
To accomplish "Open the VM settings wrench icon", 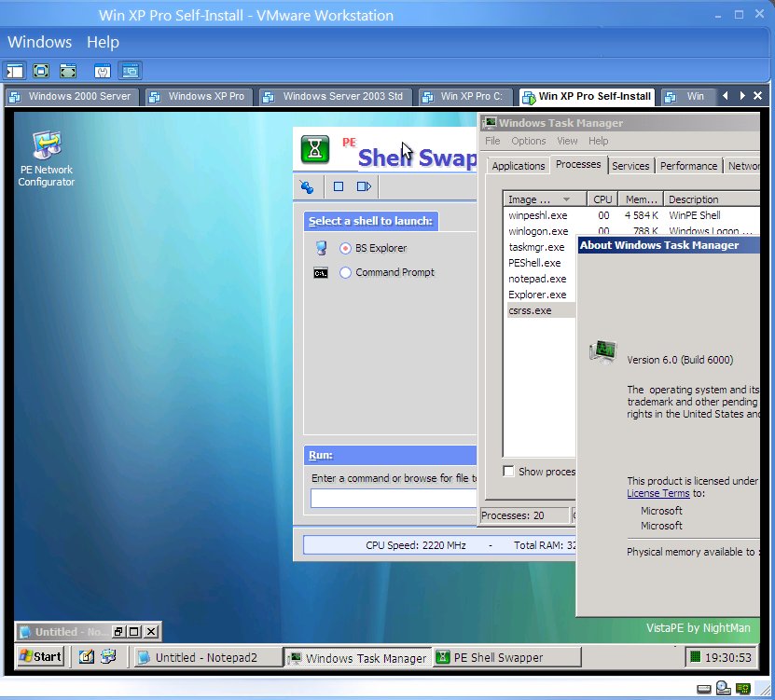I will point(103,71).
